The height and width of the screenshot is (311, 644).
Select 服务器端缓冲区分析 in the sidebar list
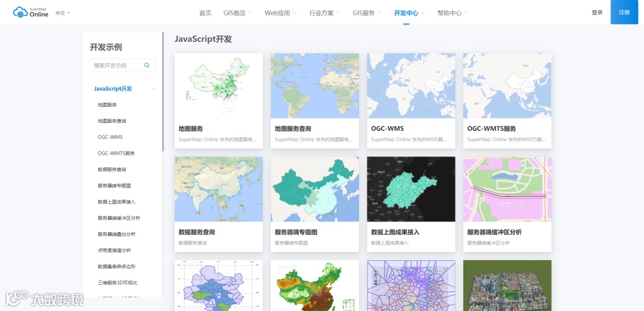click(x=119, y=218)
